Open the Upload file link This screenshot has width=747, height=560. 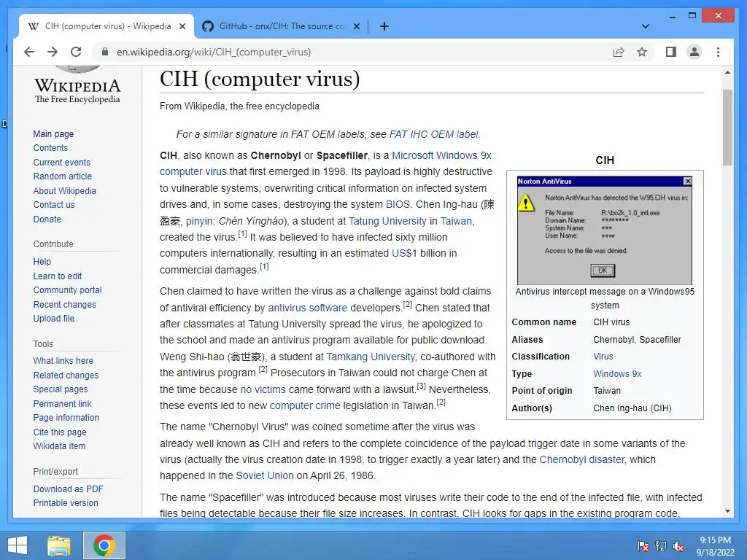pos(54,318)
